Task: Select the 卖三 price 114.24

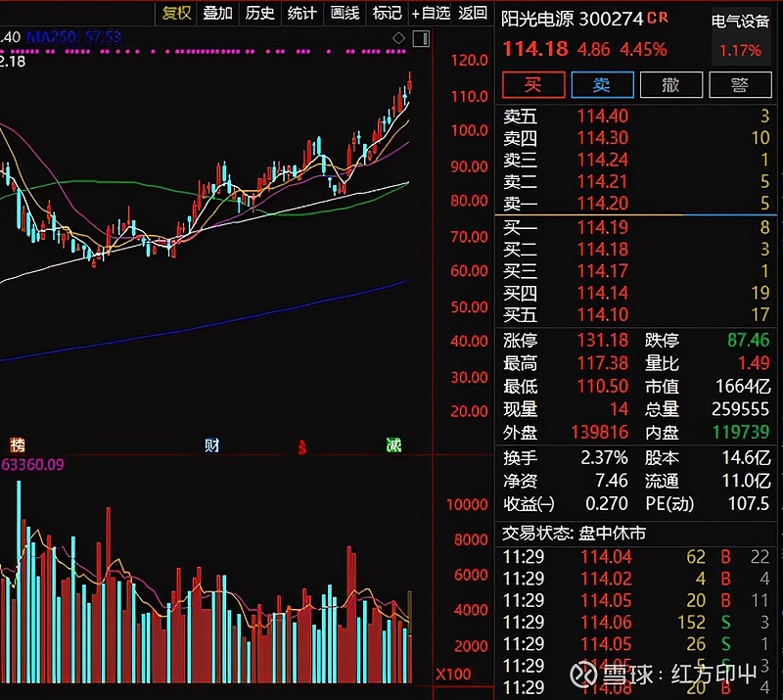Action: point(603,160)
